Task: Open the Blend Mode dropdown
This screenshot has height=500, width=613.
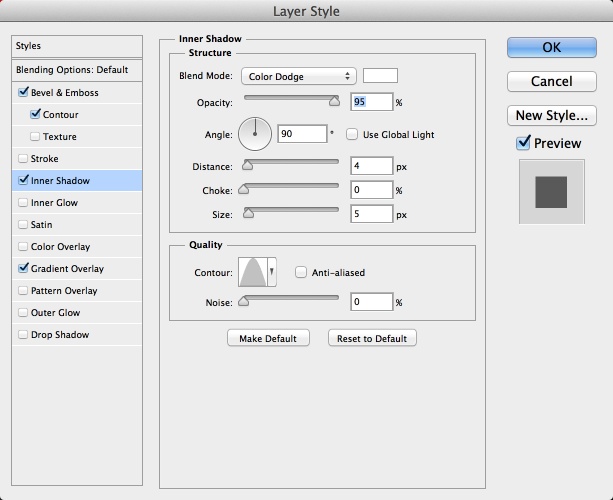Action: click(x=299, y=76)
